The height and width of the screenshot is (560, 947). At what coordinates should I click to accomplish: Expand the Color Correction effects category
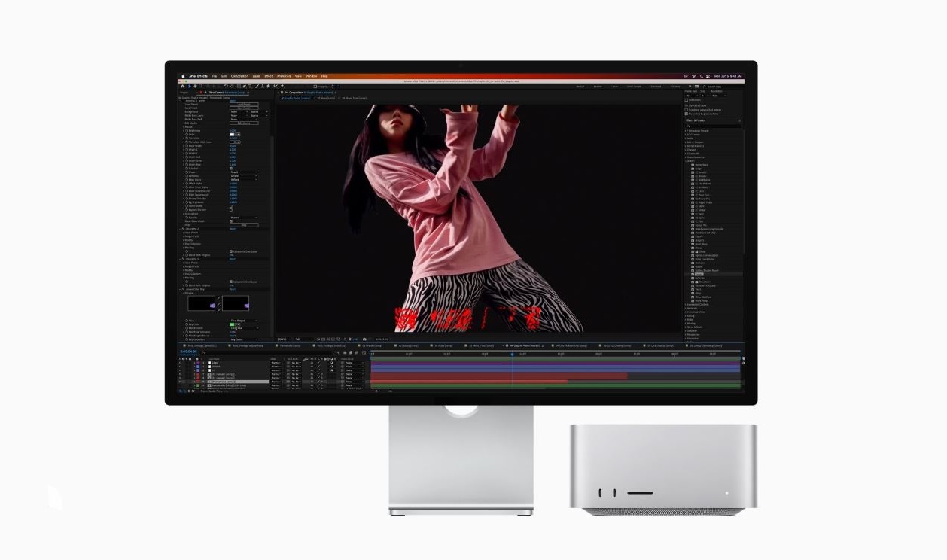point(685,157)
